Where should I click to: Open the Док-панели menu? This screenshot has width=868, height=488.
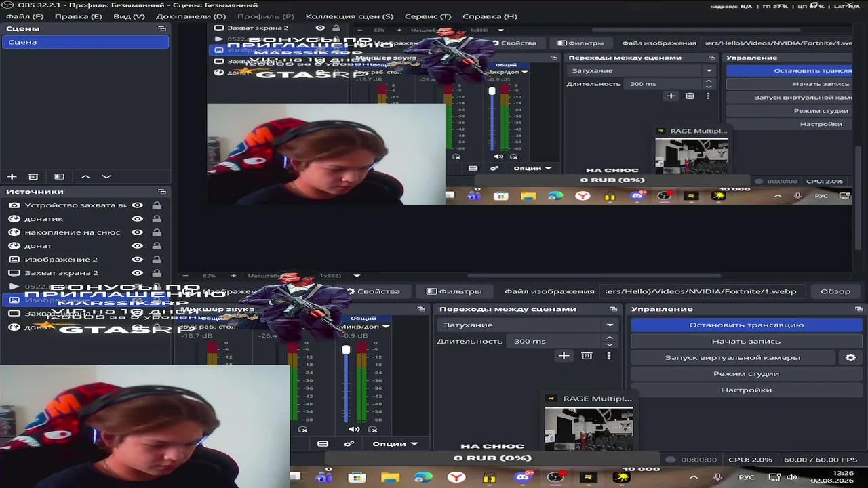pos(191,16)
